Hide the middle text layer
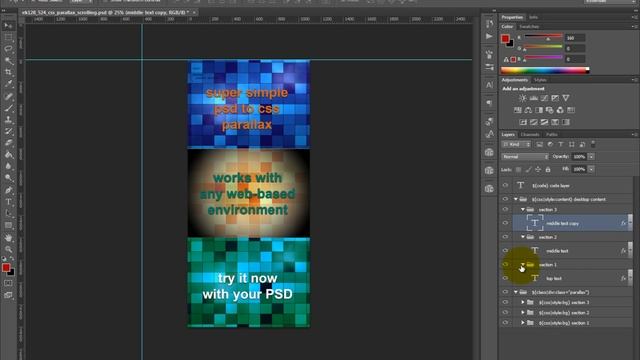Viewport: 640px width, 360px height. coord(505,251)
